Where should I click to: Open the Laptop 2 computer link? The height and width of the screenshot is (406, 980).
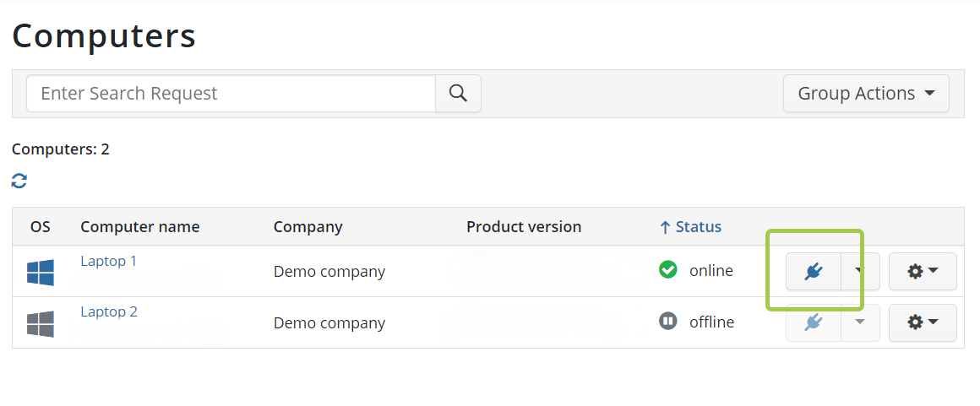tap(109, 311)
